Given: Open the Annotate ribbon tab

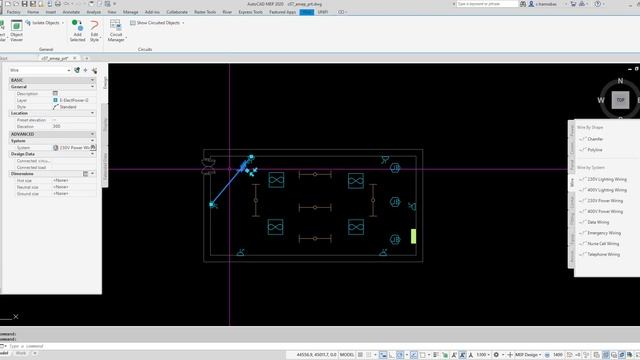Looking at the screenshot, I should click(71, 12).
